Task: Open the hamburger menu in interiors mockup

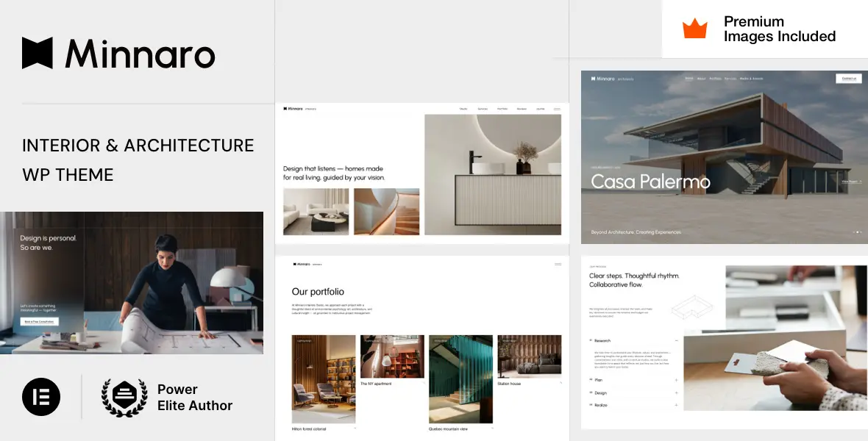Action: click(557, 109)
